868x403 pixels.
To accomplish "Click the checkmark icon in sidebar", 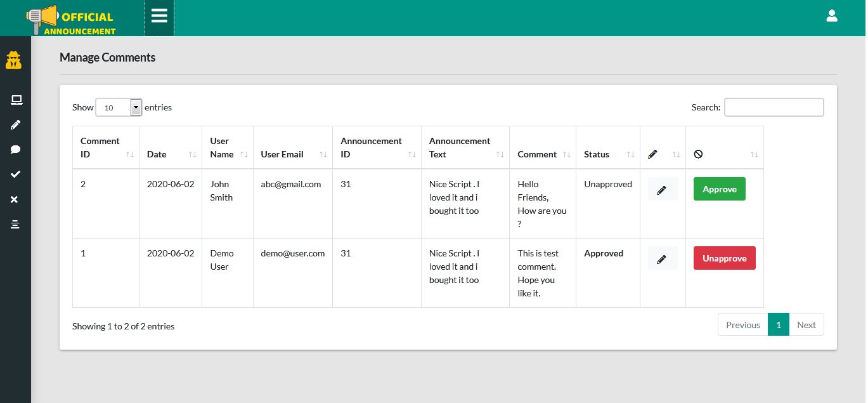I will (x=16, y=175).
